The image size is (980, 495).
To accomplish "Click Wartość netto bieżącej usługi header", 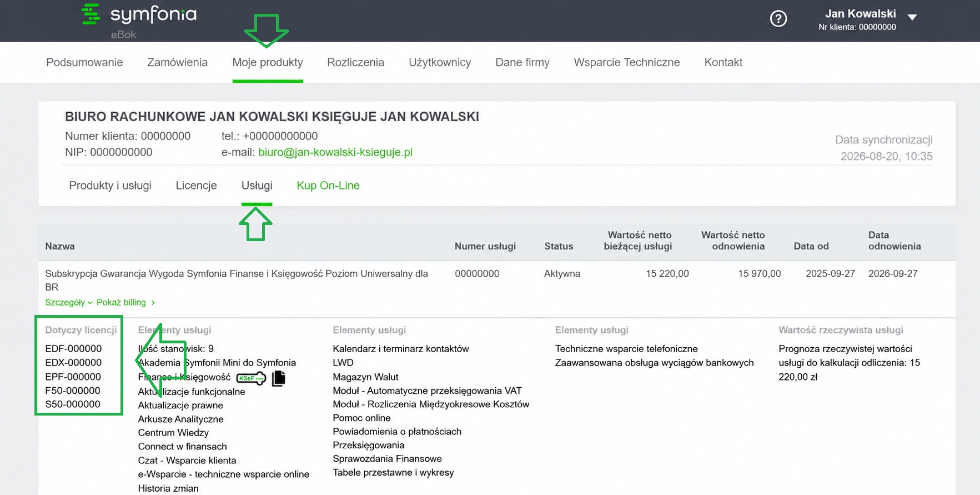I will [x=638, y=241].
